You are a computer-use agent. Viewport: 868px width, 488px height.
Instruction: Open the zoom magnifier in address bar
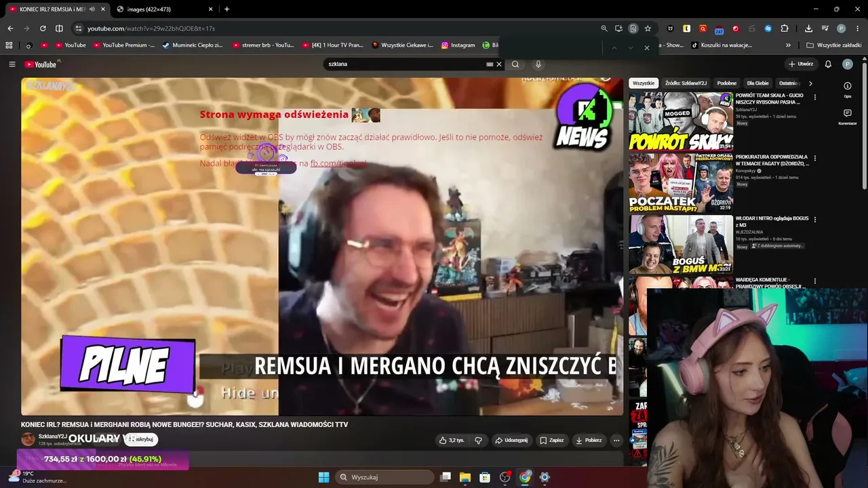604,28
